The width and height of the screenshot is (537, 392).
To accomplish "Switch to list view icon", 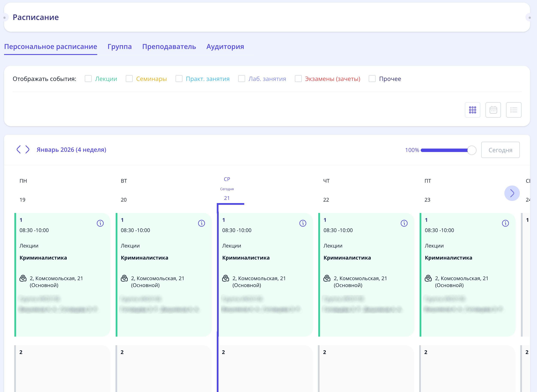I will (x=514, y=110).
